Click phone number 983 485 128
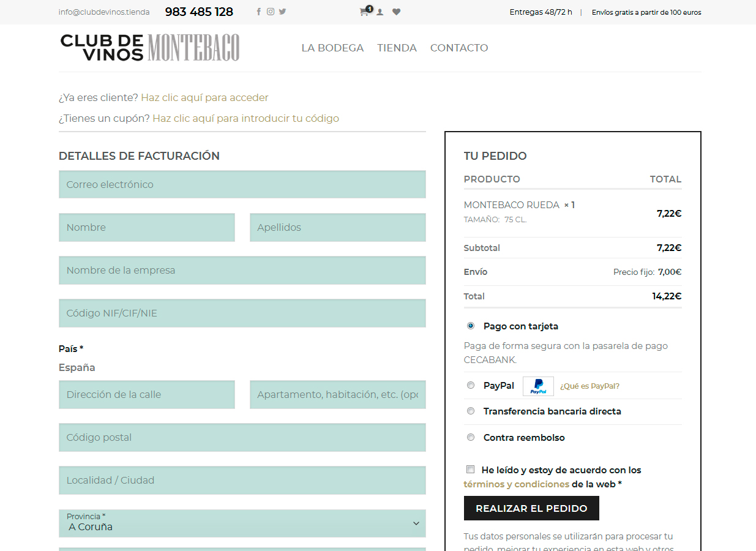Screen dimensions: 756x551 (x=199, y=12)
